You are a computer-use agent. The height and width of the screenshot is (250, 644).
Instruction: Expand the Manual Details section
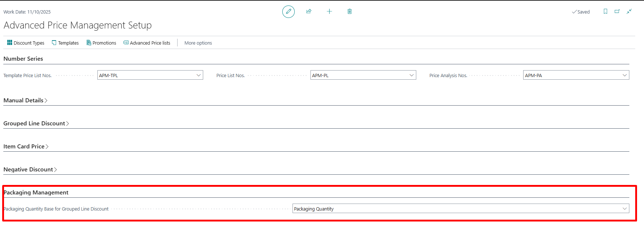click(x=25, y=101)
